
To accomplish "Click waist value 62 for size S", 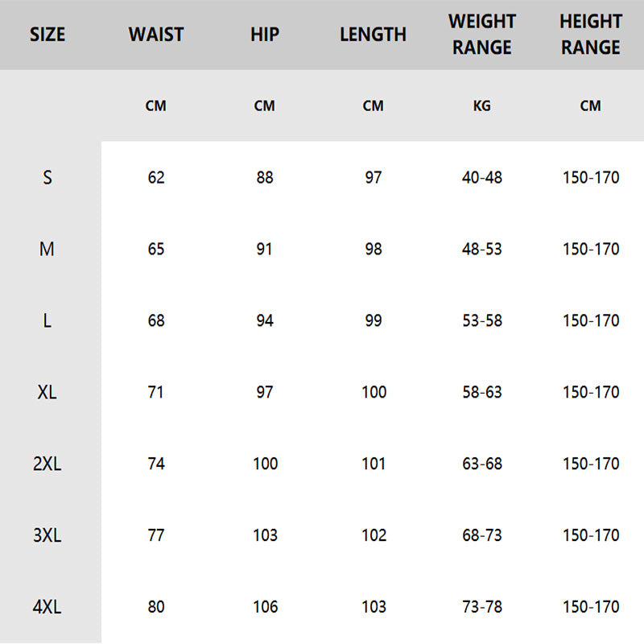I will tap(156, 177).
